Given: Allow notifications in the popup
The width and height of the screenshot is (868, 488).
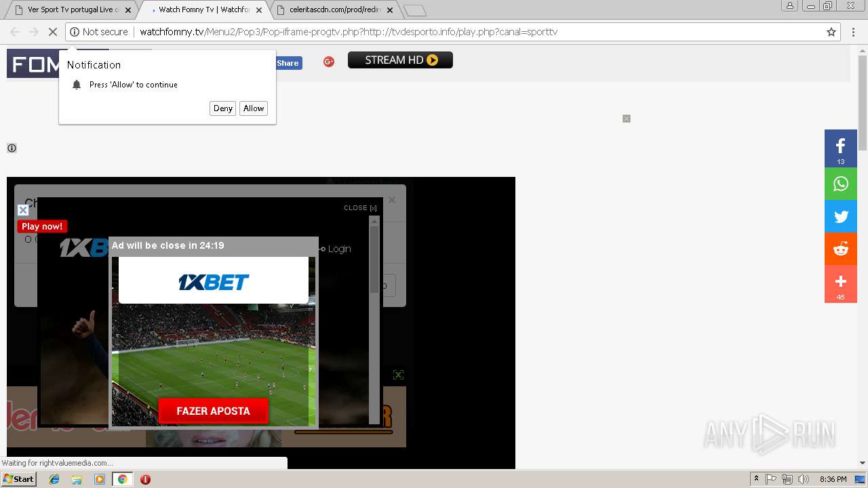Looking at the screenshot, I should point(254,108).
